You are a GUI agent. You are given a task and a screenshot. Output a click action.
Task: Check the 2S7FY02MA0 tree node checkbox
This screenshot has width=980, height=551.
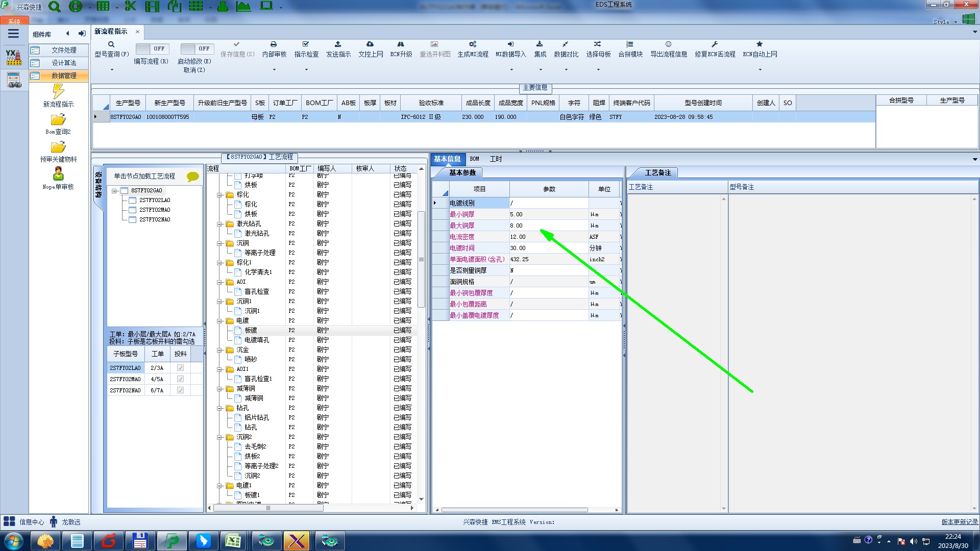pyautogui.click(x=133, y=210)
